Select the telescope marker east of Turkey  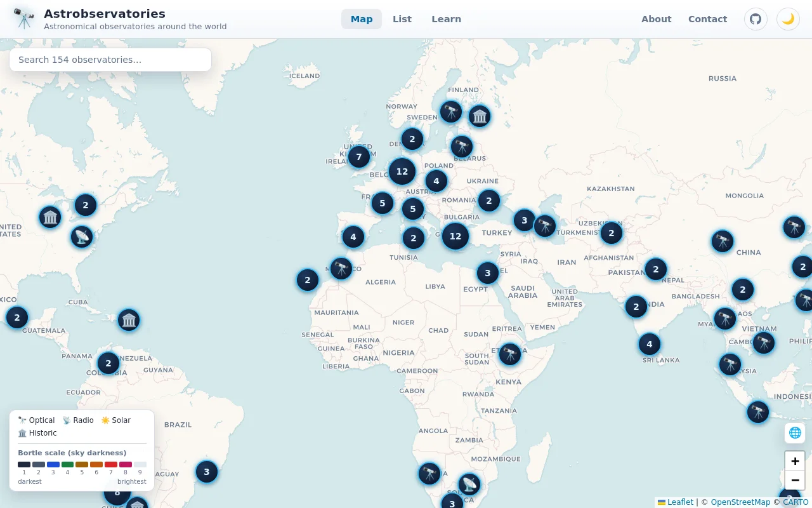[x=545, y=225]
